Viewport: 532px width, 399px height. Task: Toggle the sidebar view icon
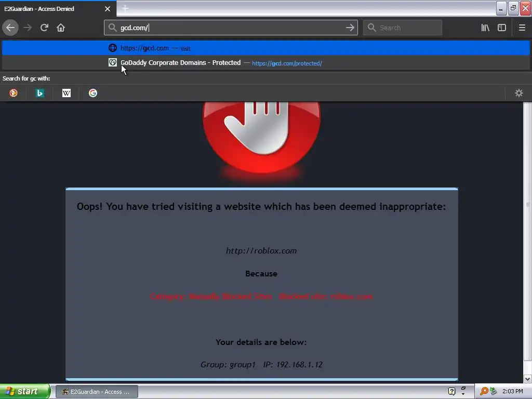(x=502, y=28)
